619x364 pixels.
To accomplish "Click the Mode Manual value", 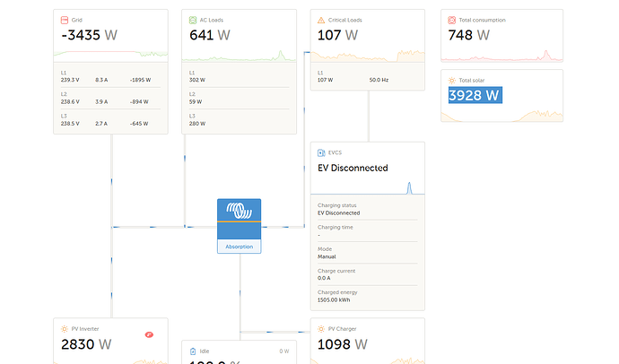I will (x=327, y=256).
